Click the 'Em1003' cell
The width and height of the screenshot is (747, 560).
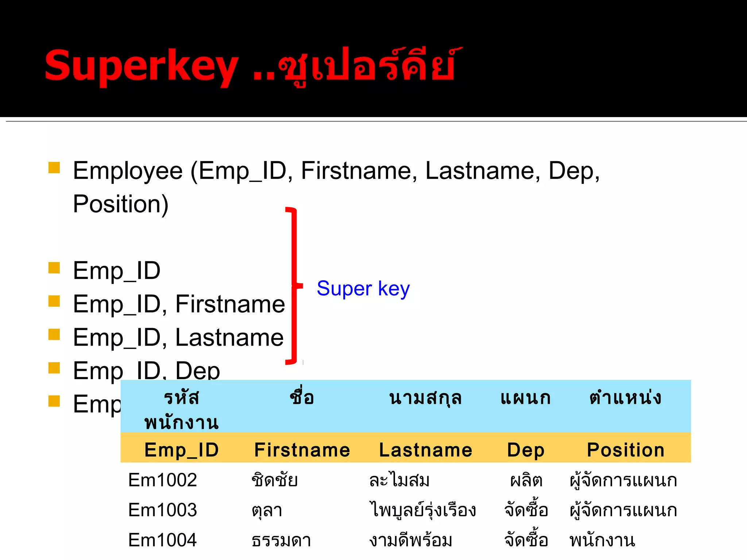pos(163,510)
